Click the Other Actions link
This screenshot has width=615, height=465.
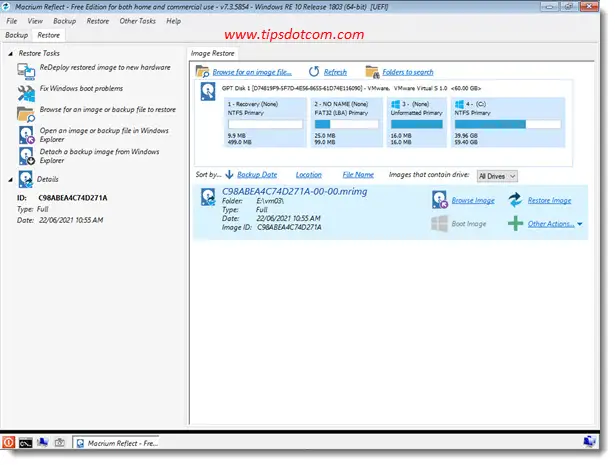[x=551, y=224]
